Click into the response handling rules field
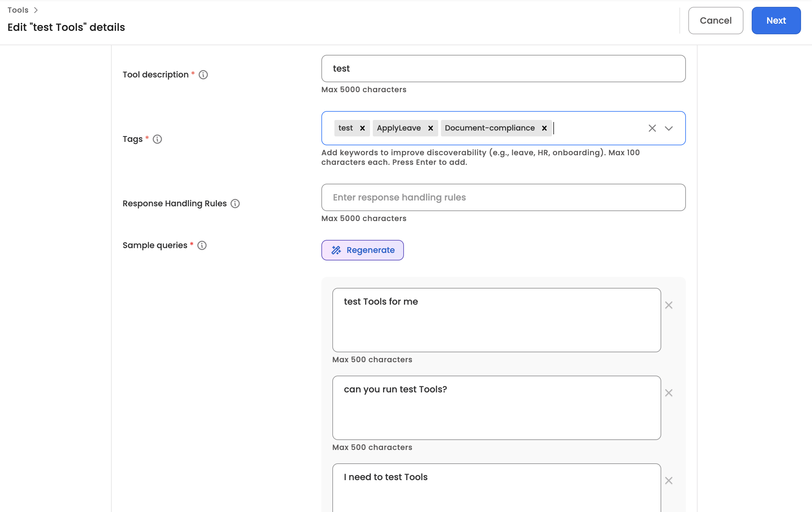 503,197
